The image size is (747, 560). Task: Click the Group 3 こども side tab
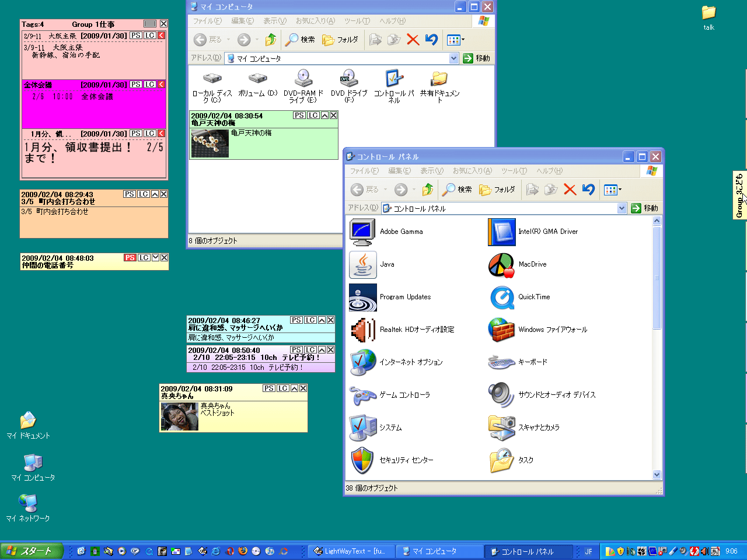tap(739, 195)
